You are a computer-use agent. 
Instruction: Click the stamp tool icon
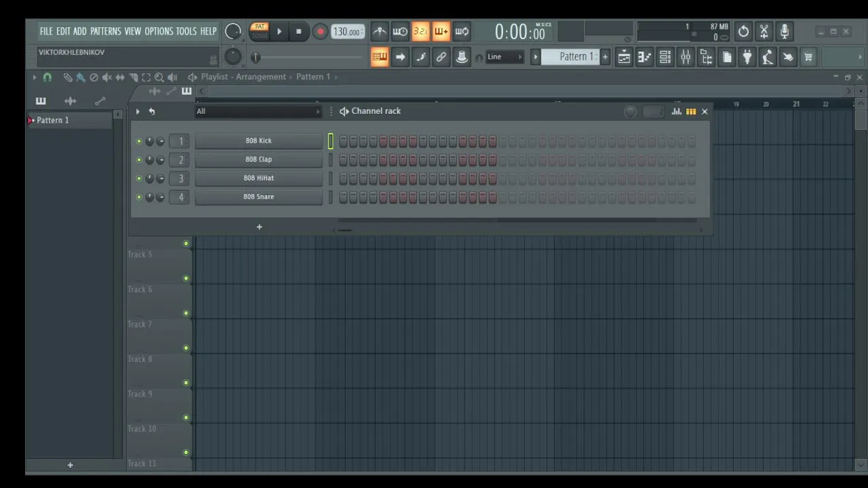[x=462, y=57]
